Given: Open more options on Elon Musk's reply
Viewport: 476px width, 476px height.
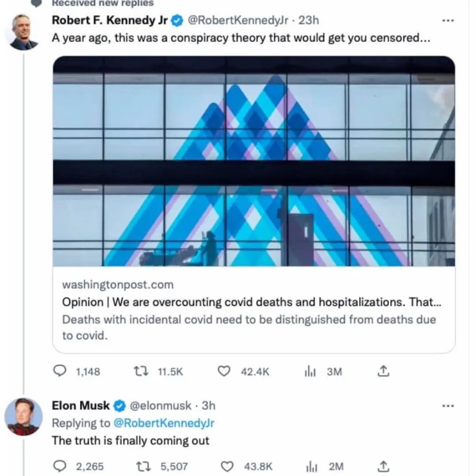Looking at the screenshot, I should pos(449,405).
